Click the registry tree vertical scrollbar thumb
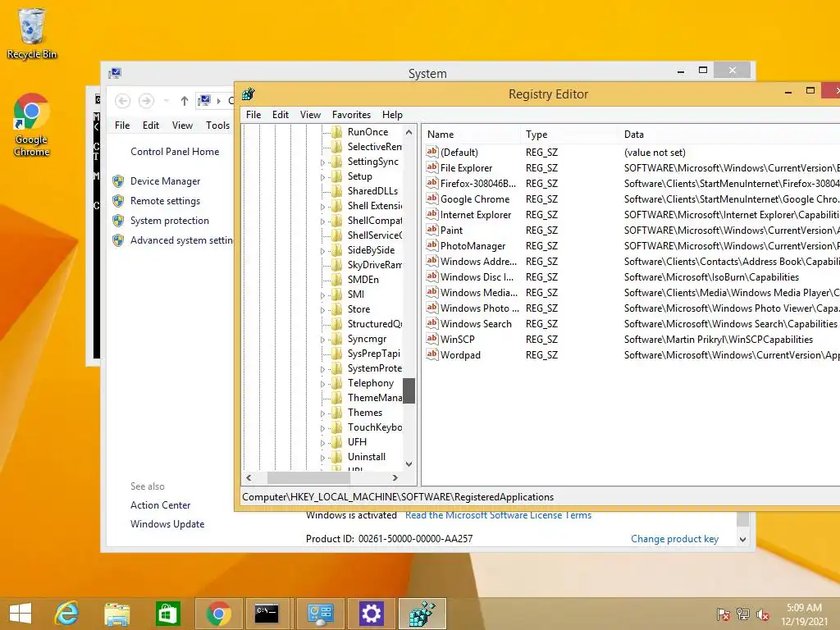This screenshot has height=630, width=840. (409, 390)
